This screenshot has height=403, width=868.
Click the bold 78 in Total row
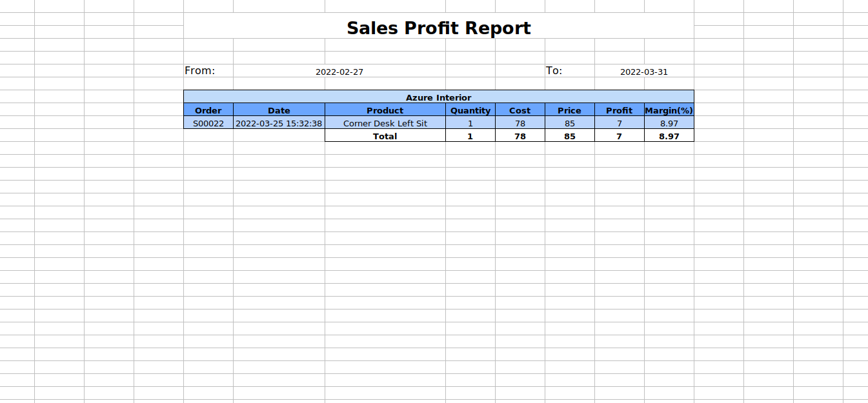tap(520, 136)
